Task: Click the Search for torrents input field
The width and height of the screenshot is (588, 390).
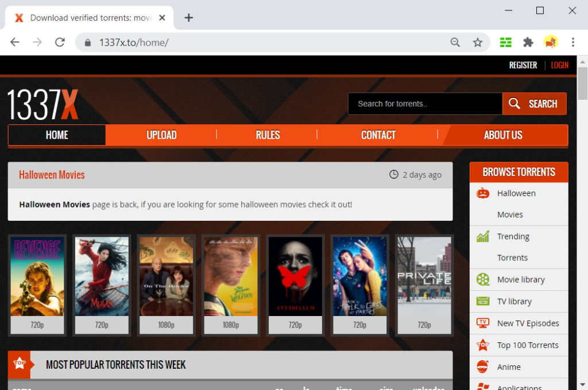Action: click(425, 104)
